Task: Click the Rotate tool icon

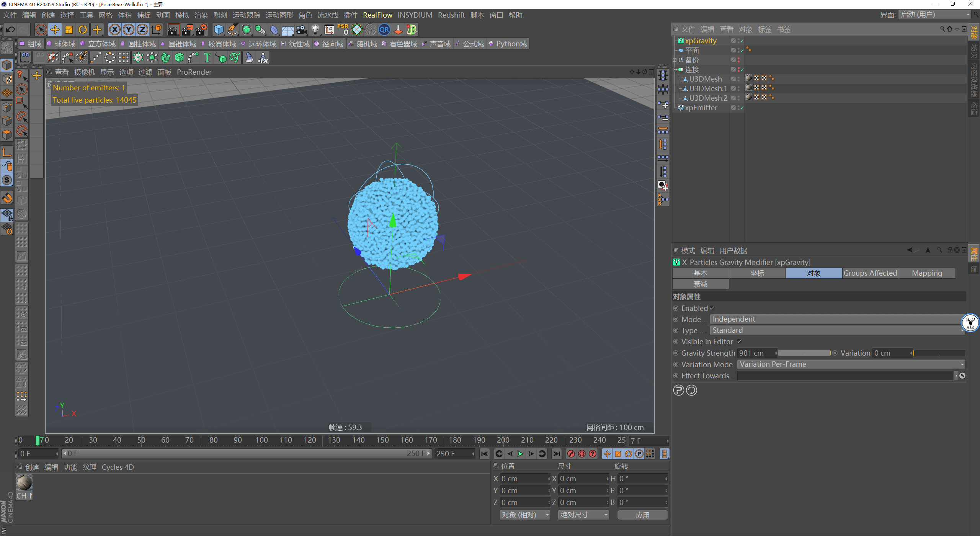Action: click(83, 29)
